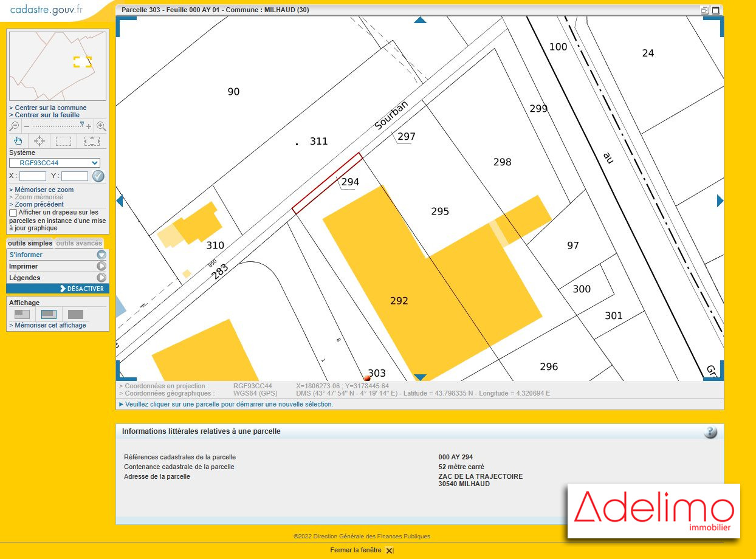This screenshot has width=756, height=559.
Task: Select the crosshair center tool
Action: click(x=40, y=141)
